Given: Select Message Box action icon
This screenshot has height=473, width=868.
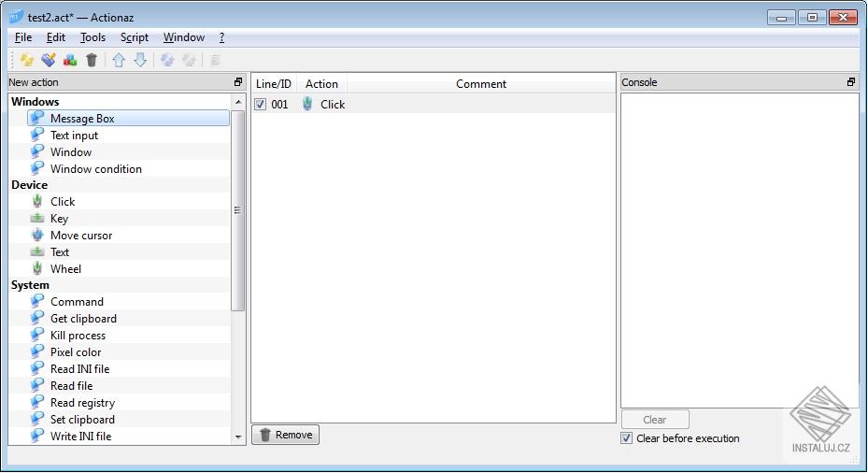Looking at the screenshot, I should point(37,118).
